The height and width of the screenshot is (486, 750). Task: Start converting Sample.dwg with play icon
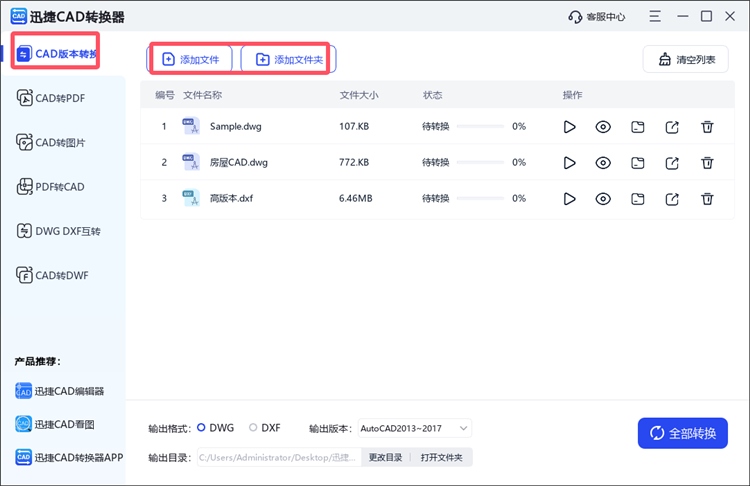click(x=569, y=127)
